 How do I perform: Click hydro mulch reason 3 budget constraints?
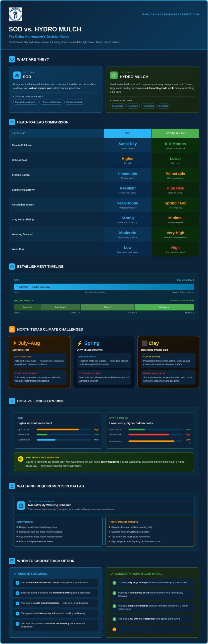pyautogui.click(x=152, y=607)
